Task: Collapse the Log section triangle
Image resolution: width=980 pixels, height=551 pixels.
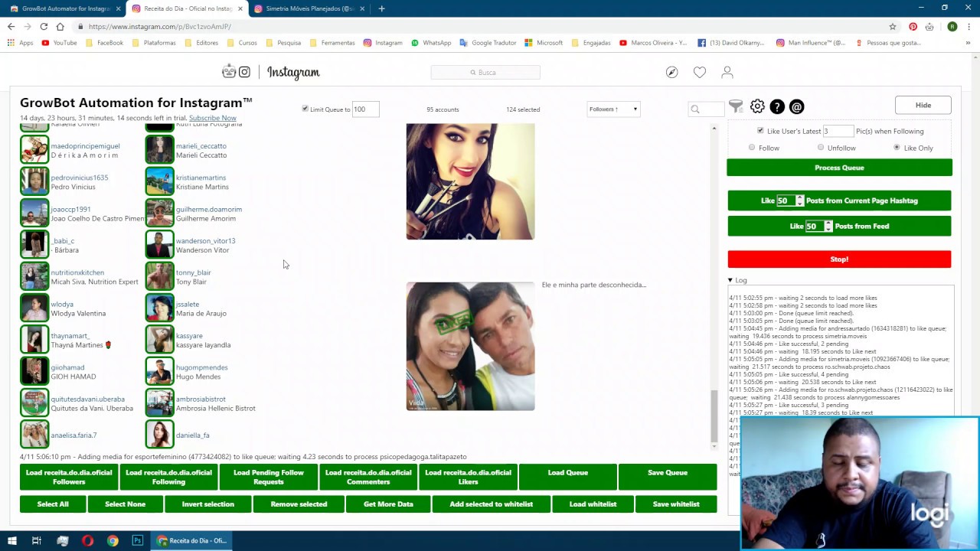Action: click(x=730, y=280)
